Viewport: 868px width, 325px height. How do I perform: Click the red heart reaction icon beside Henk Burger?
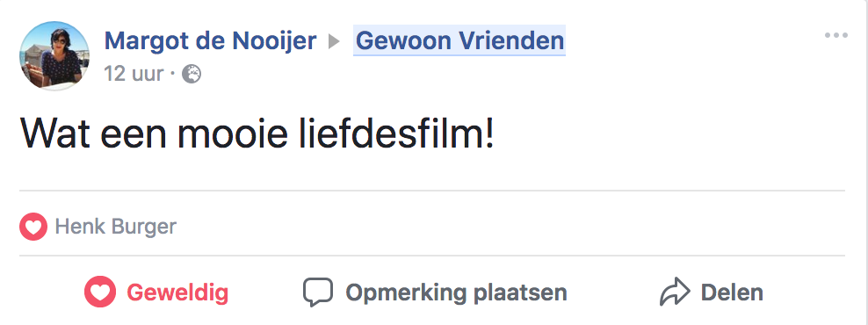pos(33,227)
